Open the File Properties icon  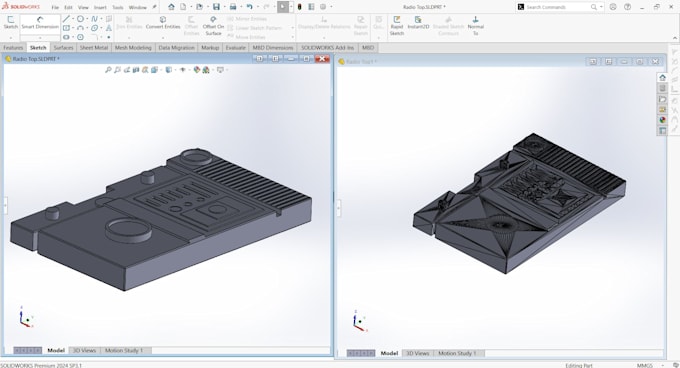coord(311,7)
